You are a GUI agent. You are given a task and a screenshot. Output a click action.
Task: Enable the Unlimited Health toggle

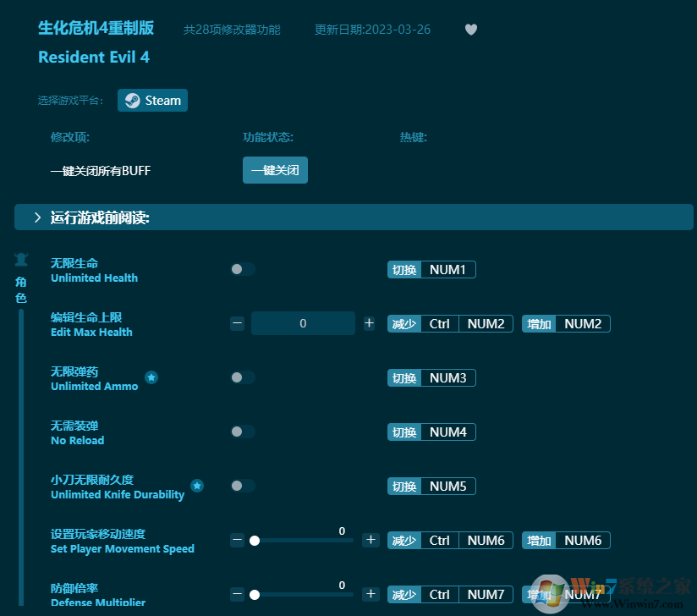(x=243, y=269)
